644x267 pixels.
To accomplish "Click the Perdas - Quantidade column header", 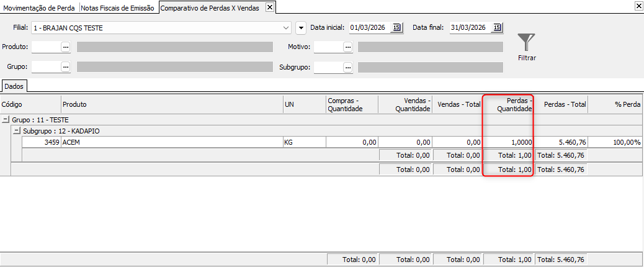I will coord(508,104).
